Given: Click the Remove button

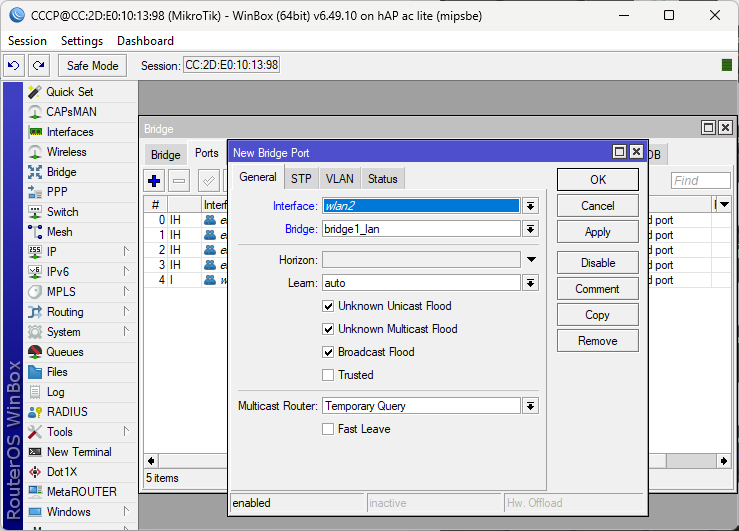Looking at the screenshot, I should 598,341.
